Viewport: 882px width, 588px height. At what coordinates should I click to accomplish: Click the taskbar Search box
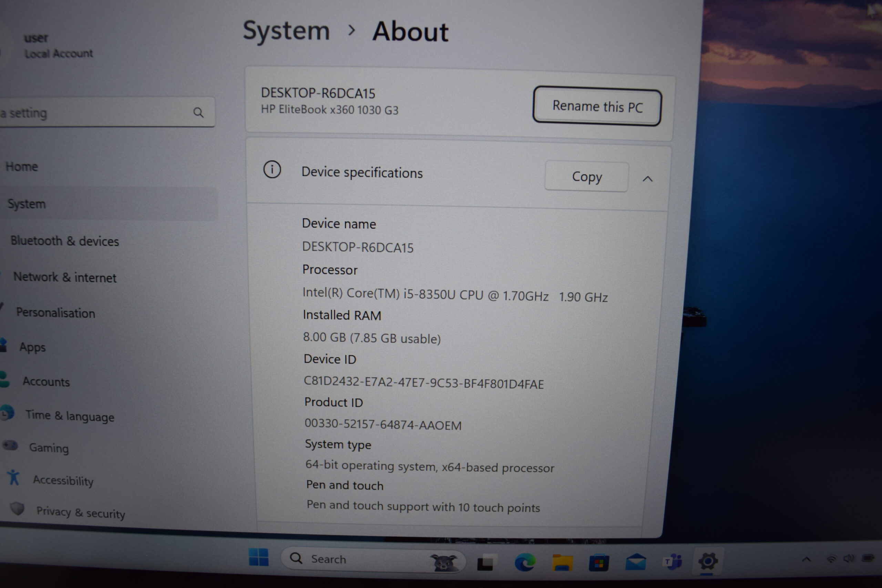coord(373,559)
